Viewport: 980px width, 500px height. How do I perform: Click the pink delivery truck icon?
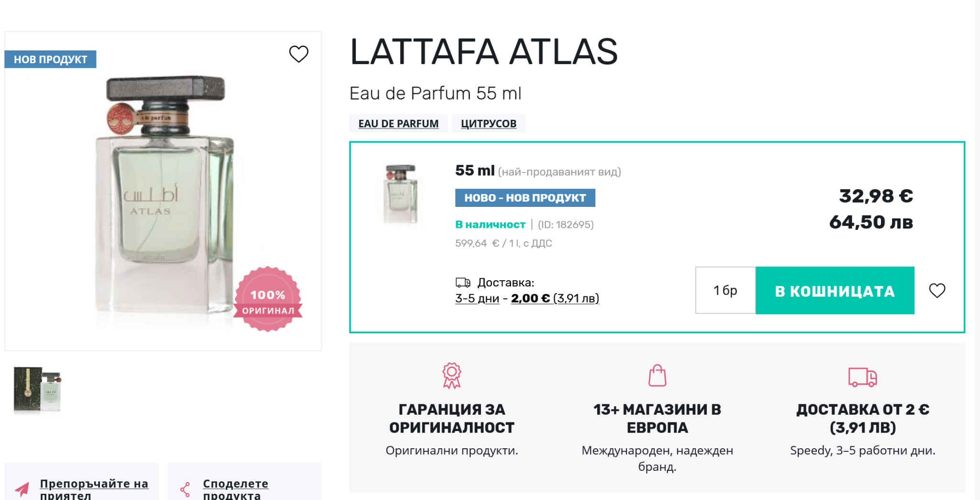tap(862, 377)
